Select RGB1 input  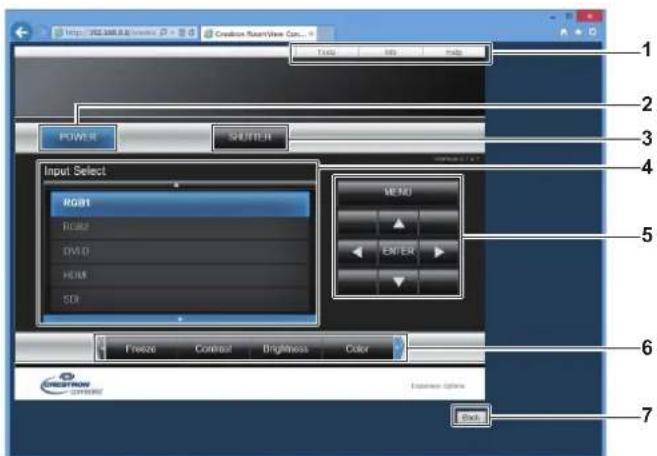180,203
